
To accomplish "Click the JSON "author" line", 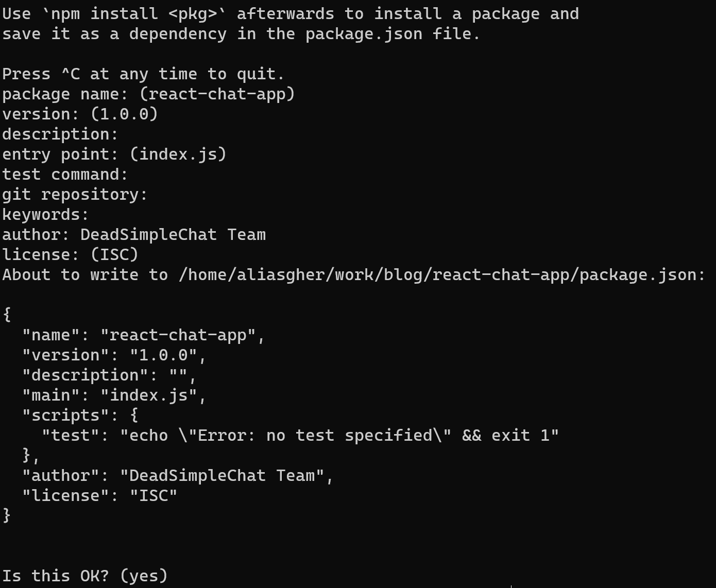I will click(178, 476).
